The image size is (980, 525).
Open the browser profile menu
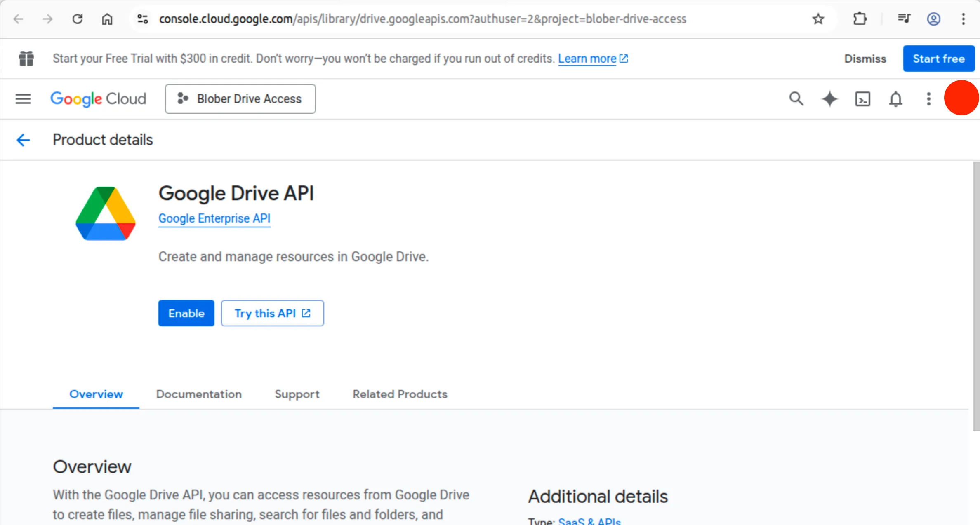pos(934,19)
